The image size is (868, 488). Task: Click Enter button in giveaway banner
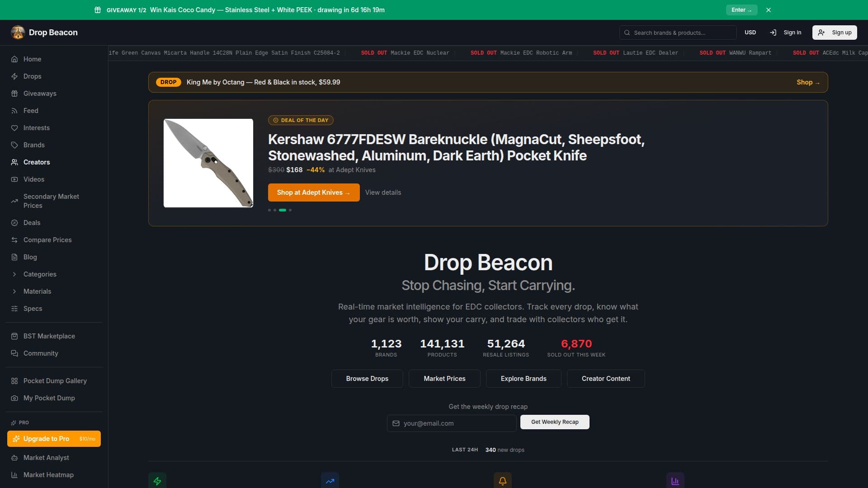(741, 10)
